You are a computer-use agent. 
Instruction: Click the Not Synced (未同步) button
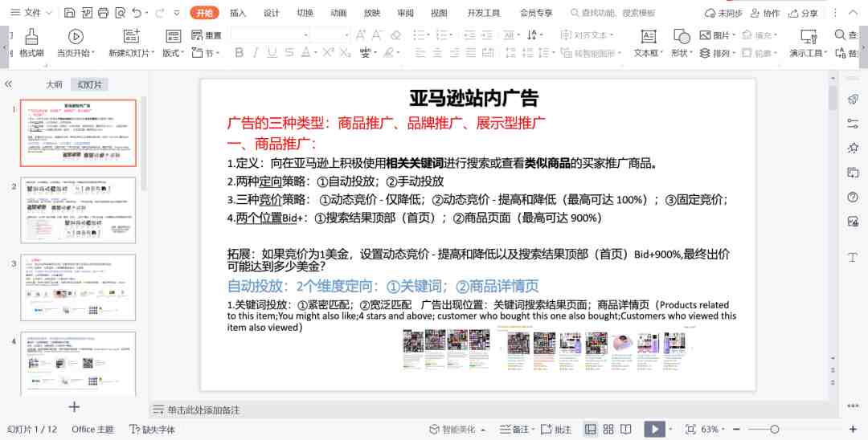click(723, 13)
